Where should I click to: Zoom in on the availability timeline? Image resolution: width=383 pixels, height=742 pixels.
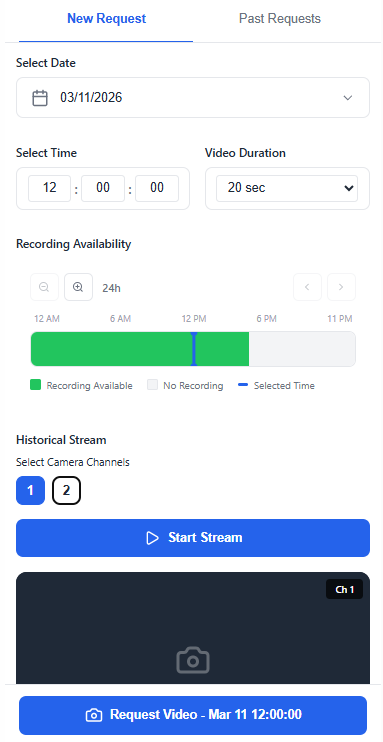78,287
